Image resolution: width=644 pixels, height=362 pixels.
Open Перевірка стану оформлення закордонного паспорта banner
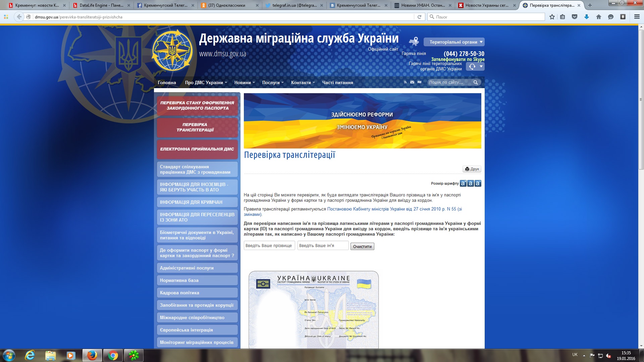click(197, 106)
